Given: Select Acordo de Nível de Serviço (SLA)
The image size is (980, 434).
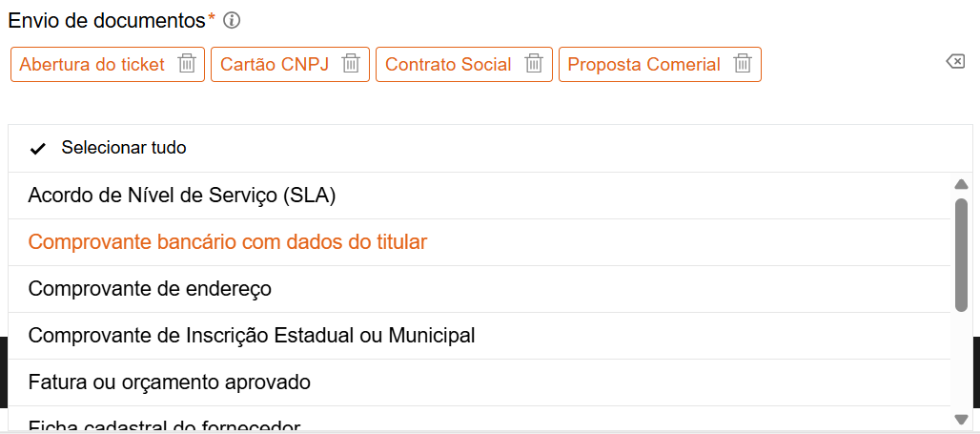Looking at the screenshot, I should (x=182, y=196).
